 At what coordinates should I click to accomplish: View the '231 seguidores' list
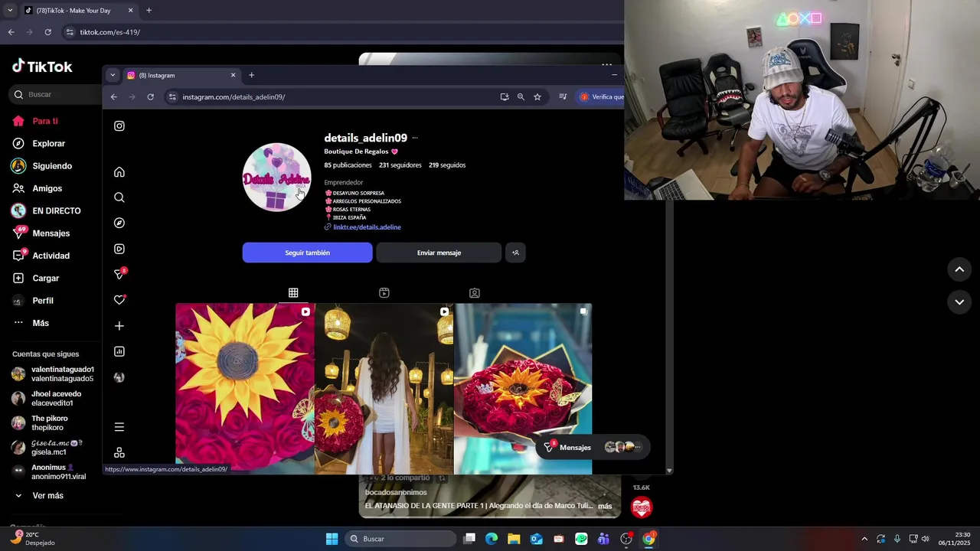click(x=400, y=165)
